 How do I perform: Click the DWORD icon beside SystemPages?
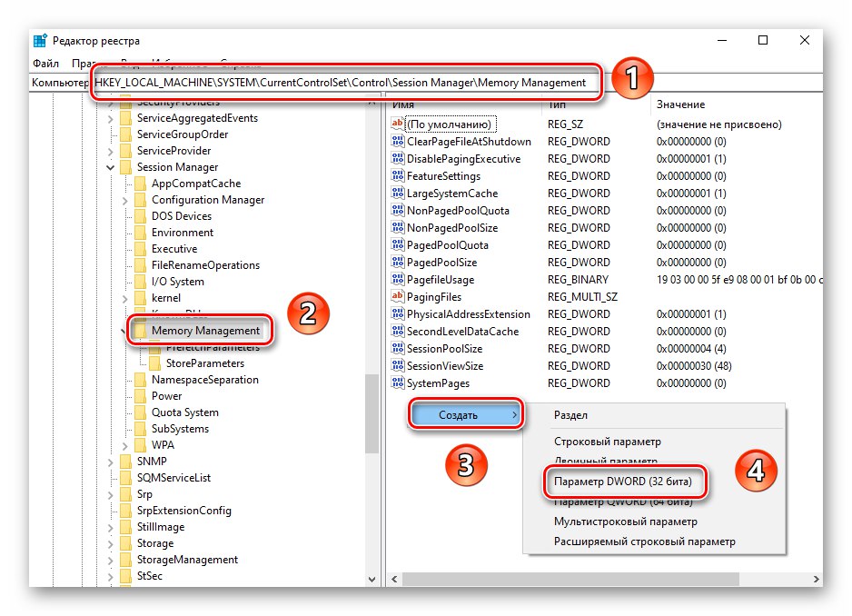pos(397,383)
